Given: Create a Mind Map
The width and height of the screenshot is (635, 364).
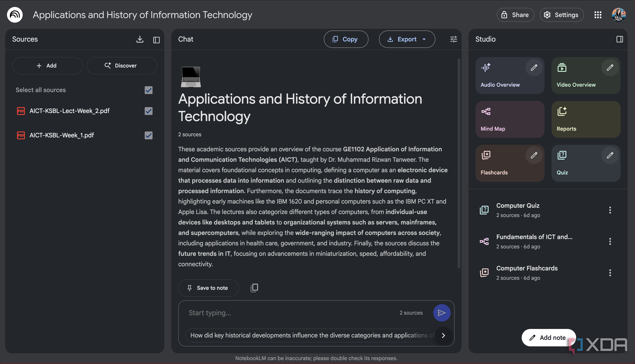Looking at the screenshot, I should tap(510, 120).
